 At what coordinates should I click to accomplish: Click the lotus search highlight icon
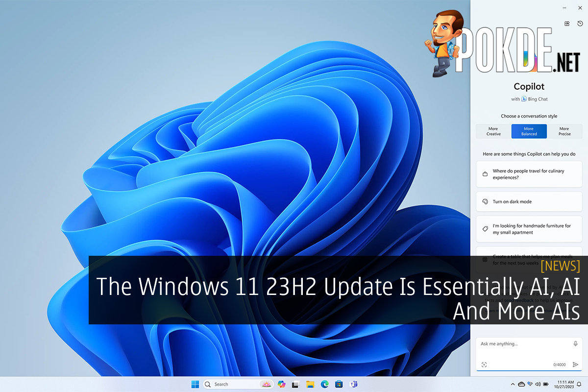pyautogui.click(x=266, y=384)
